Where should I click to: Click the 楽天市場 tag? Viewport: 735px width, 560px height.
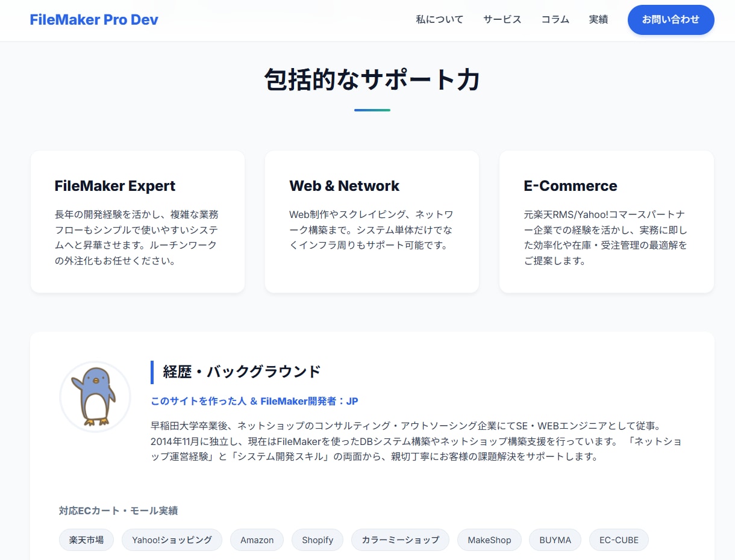coord(86,540)
